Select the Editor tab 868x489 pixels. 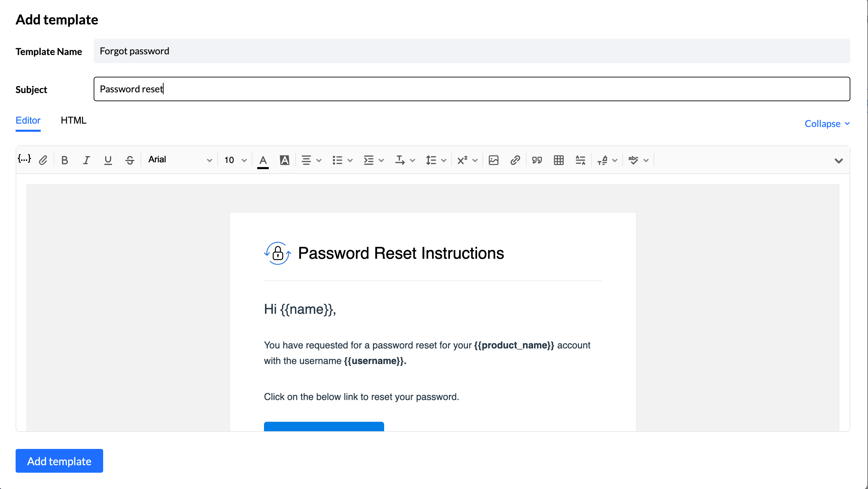click(x=28, y=120)
